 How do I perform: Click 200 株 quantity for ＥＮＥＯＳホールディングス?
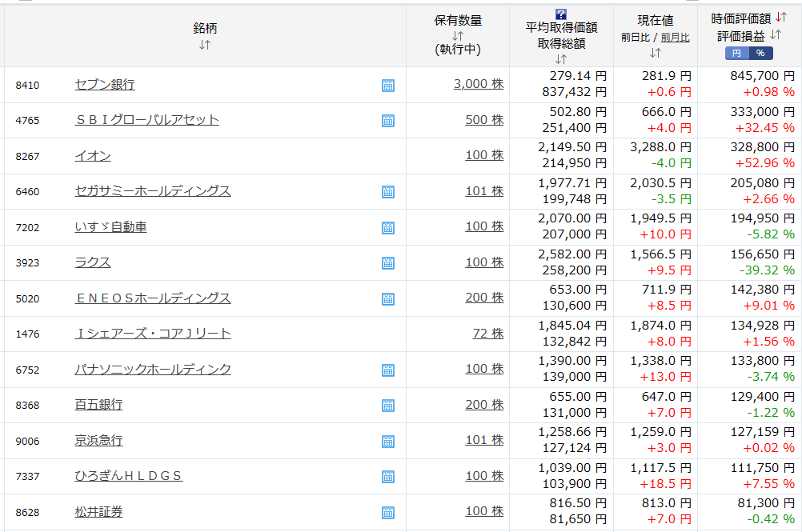click(484, 297)
